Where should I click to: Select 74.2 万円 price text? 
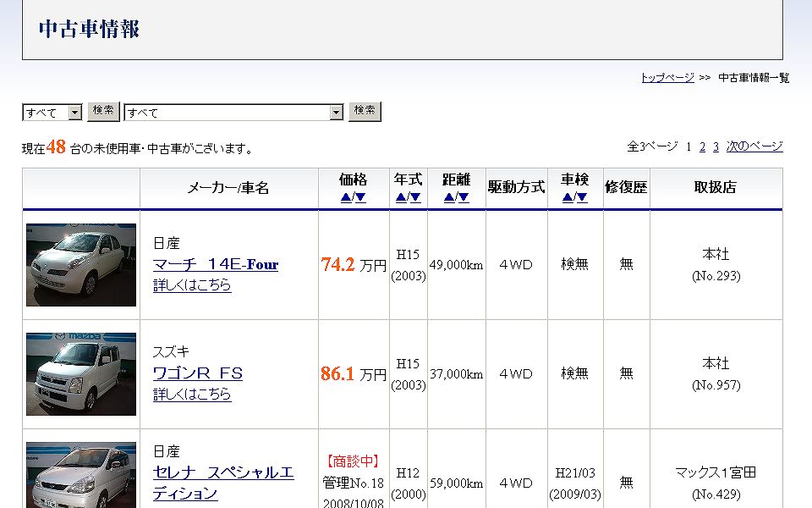click(354, 265)
